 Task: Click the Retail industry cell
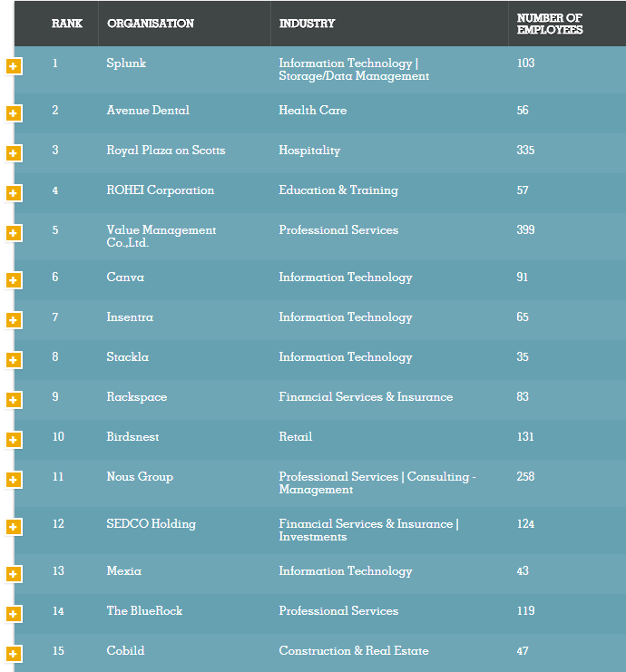(296, 436)
